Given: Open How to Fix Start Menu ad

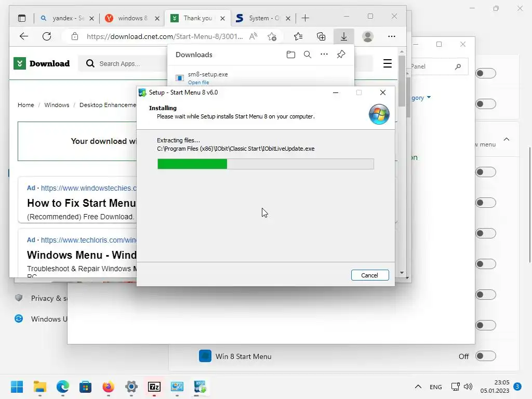Looking at the screenshot, I should pos(82,203).
